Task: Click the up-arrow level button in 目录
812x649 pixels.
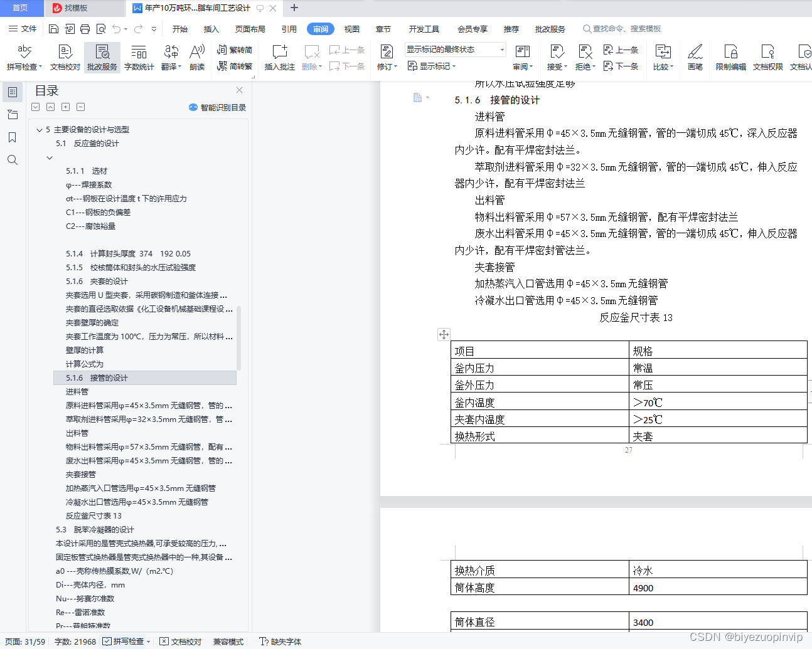Action: 50,107
